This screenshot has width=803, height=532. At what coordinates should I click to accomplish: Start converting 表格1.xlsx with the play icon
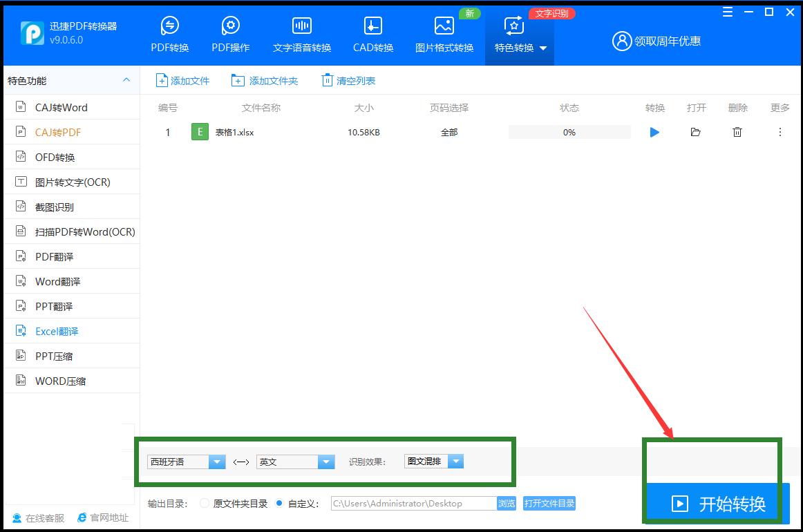pos(654,132)
